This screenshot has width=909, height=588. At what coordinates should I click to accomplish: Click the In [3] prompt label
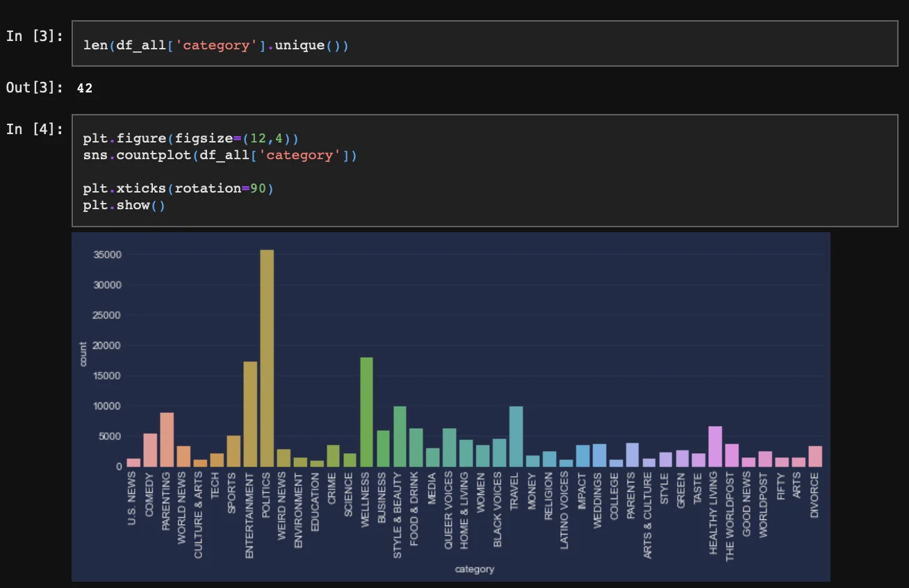point(35,36)
